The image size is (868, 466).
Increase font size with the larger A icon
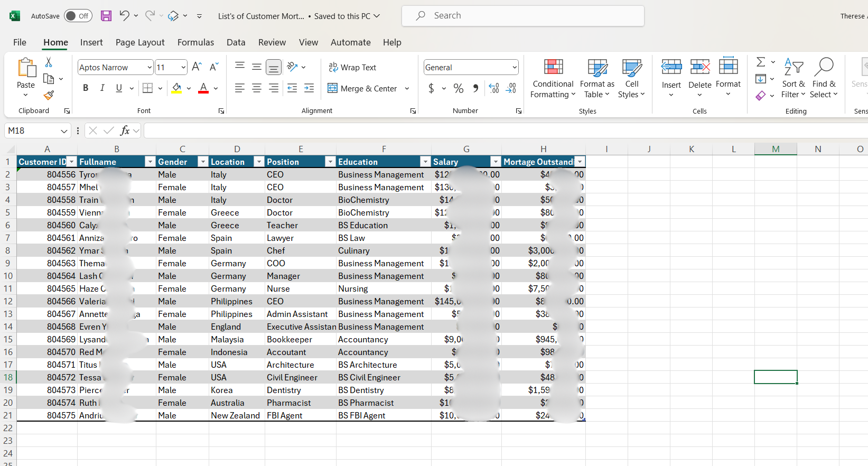[x=197, y=67]
